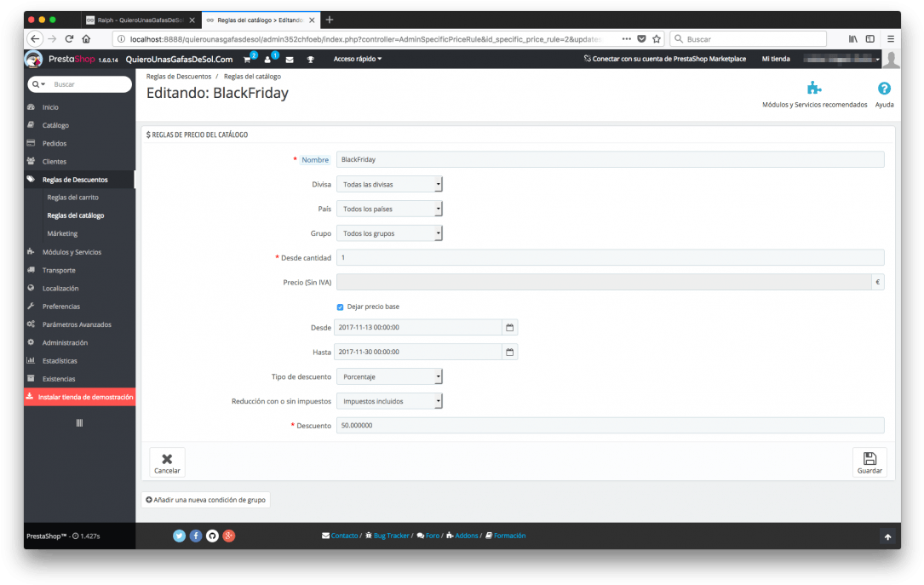
Task: Open calendar picker for Hasta date
Action: pos(510,353)
